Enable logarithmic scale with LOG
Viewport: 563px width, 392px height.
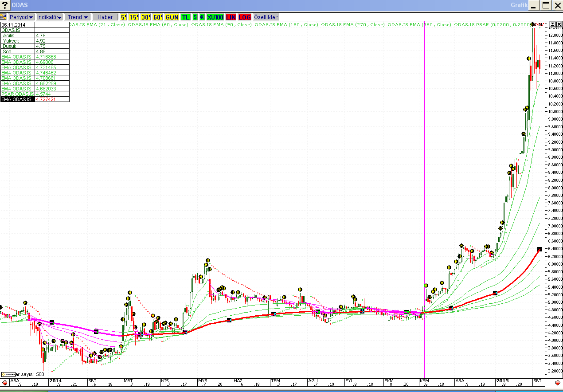click(x=244, y=17)
